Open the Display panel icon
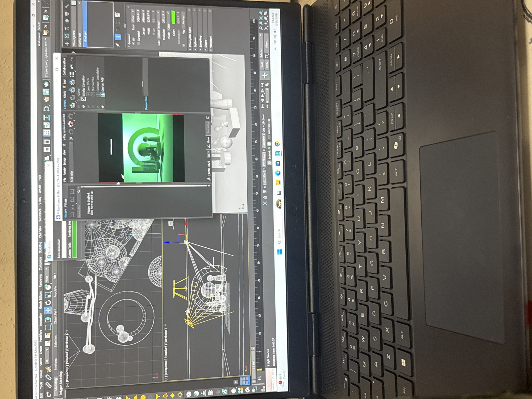532x399 pixels. click(x=67, y=14)
